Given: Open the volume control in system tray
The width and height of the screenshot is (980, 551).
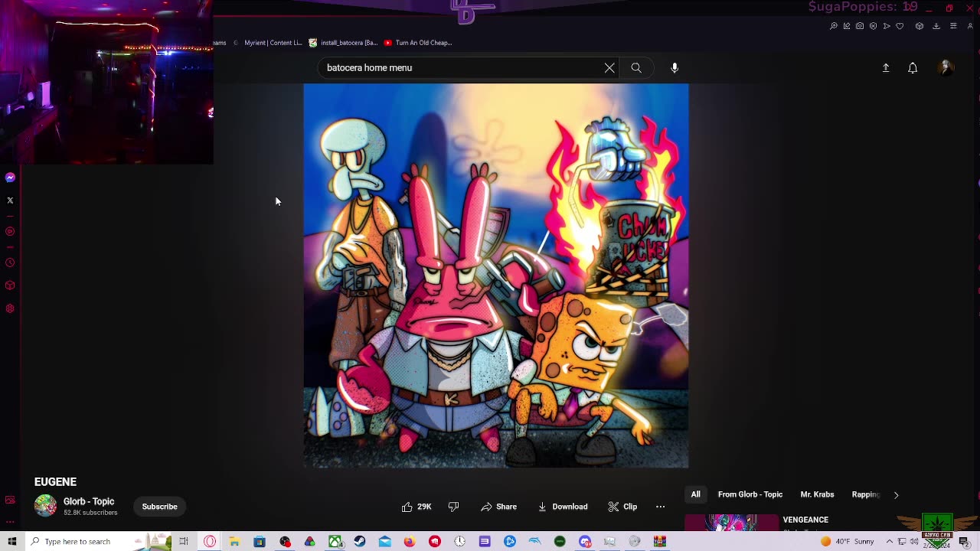Looking at the screenshot, I should (914, 542).
